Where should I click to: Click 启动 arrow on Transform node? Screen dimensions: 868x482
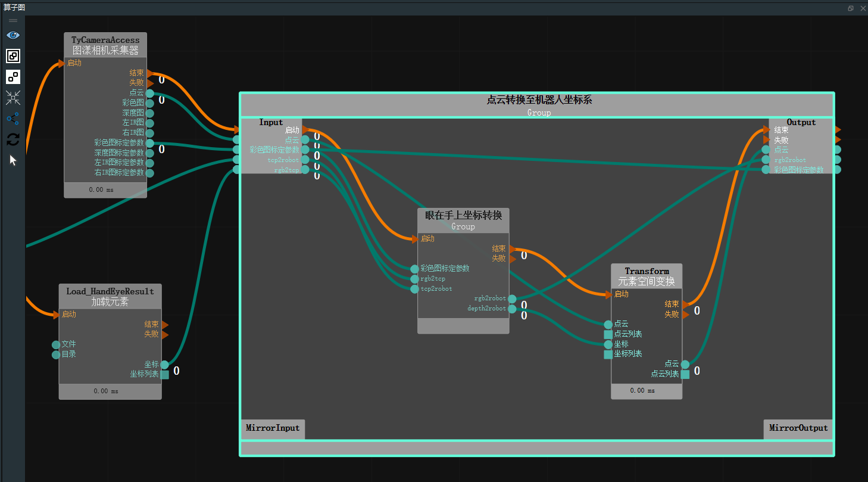(x=608, y=294)
